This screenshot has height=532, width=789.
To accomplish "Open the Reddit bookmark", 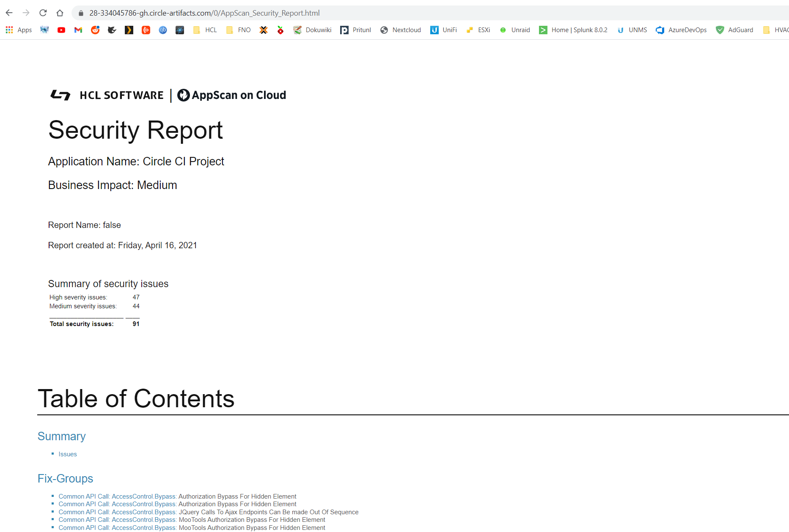I will [95, 30].
